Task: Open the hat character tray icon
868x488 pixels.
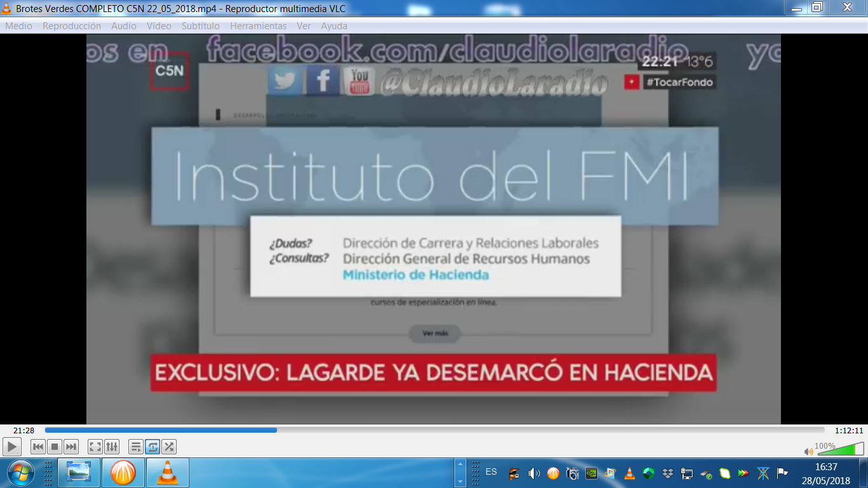Action: pos(514,473)
